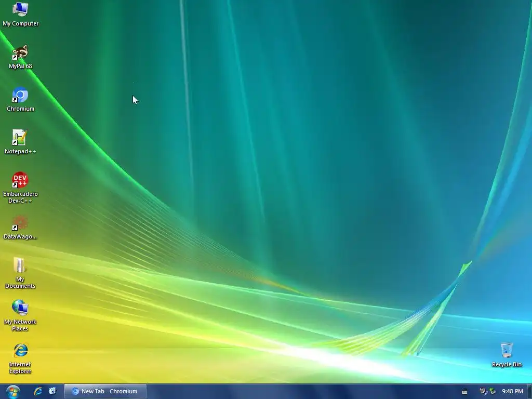Launch Internet Explorer from the quick launch
This screenshot has height=399, width=532.
[x=37, y=391]
